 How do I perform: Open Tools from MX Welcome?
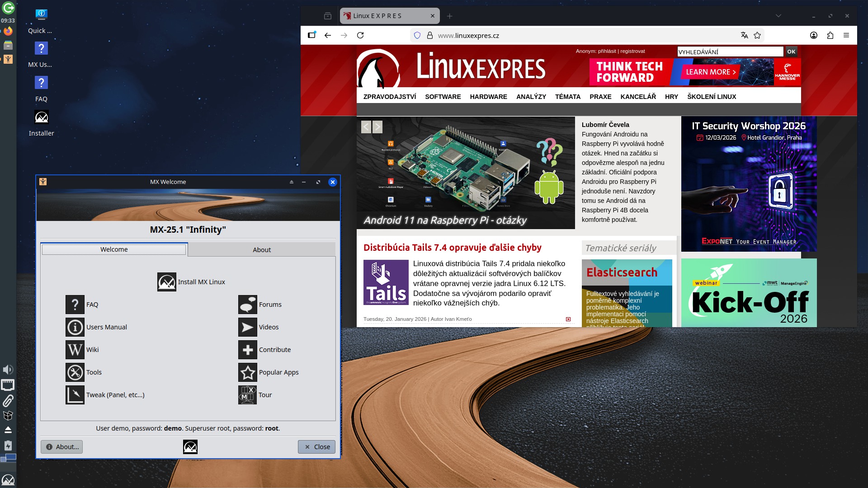coord(75,372)
